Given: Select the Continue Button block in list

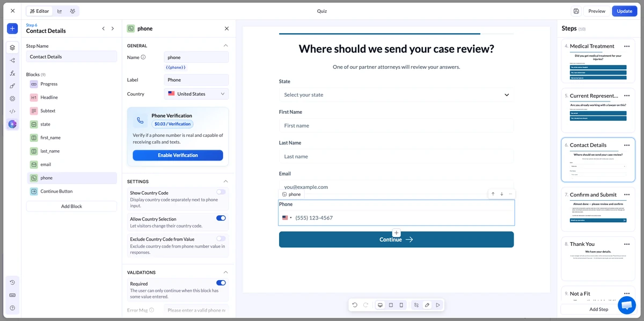Looking at the screenshot, I should click(x=72, y=192).
